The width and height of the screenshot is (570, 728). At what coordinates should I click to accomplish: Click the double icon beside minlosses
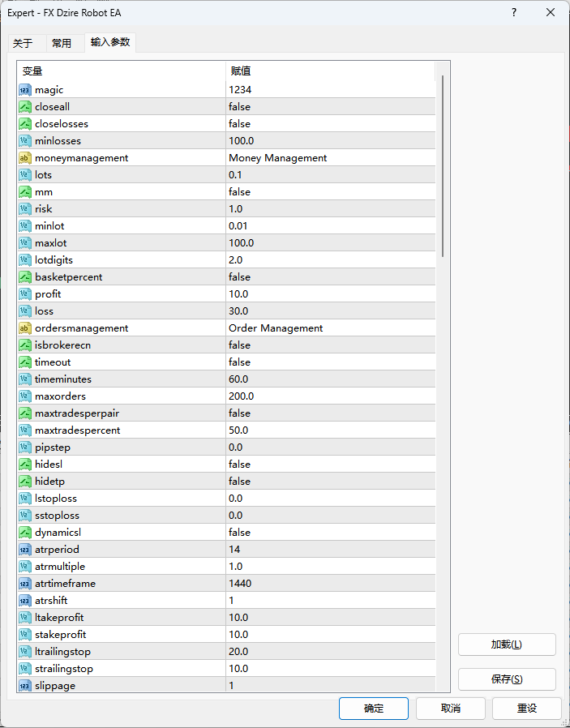pos(24,141)
